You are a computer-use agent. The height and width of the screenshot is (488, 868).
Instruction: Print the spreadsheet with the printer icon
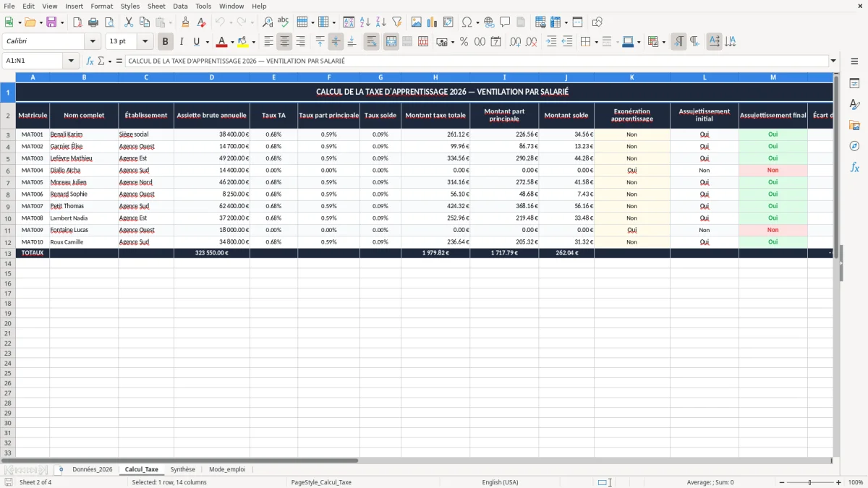(x=93, y=22)
